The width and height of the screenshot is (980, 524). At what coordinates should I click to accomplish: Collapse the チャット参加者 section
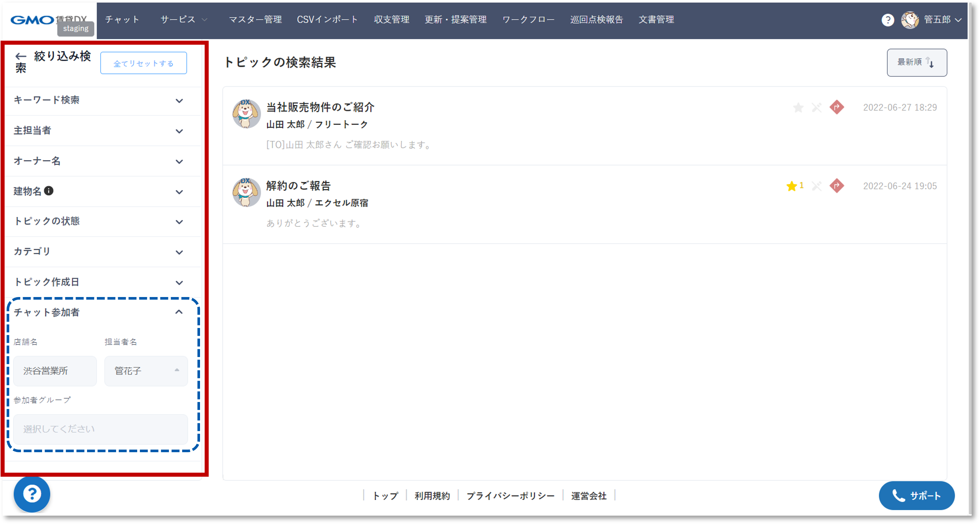[x=179, y=312]
